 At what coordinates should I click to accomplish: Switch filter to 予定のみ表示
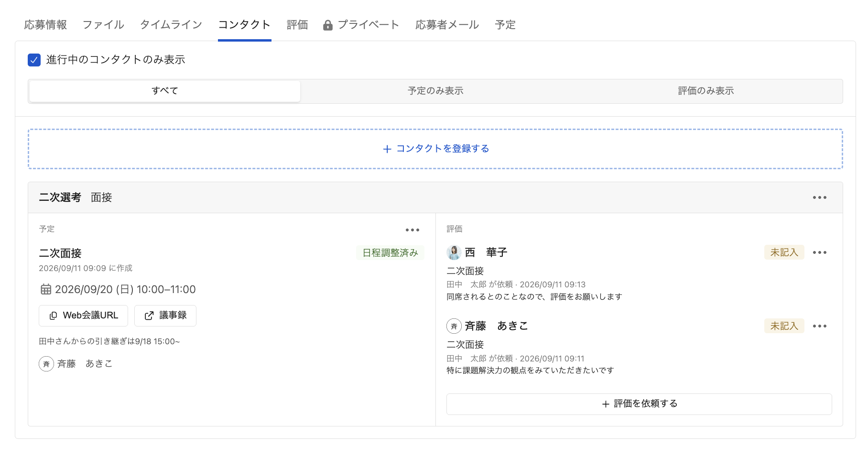pos(435,91)
